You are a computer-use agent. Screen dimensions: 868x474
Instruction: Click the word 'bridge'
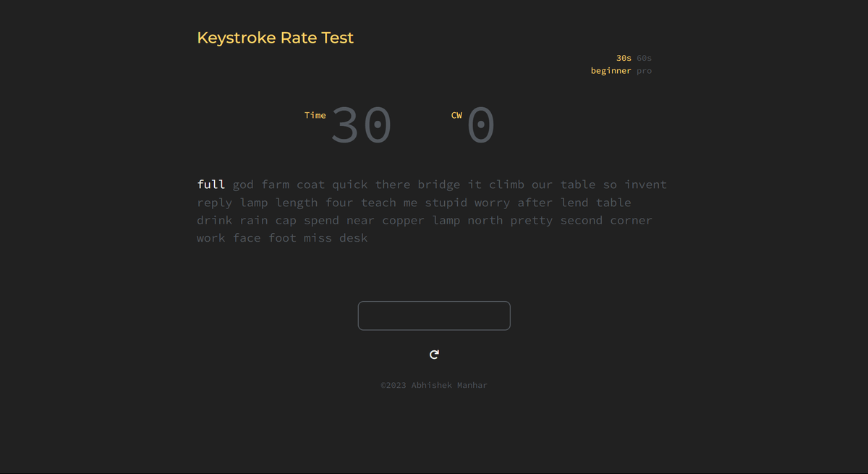pos(439,185)
